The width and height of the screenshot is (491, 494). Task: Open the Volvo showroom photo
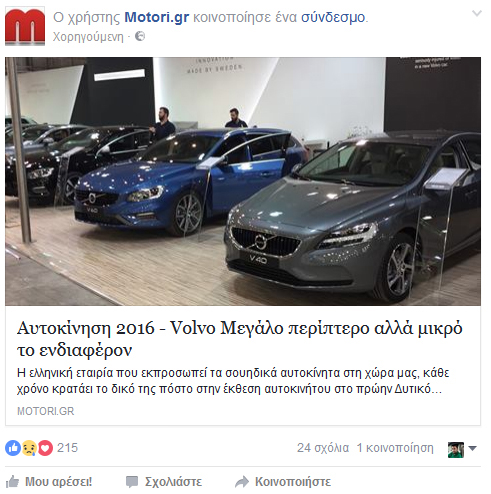(x=243, y=181)
